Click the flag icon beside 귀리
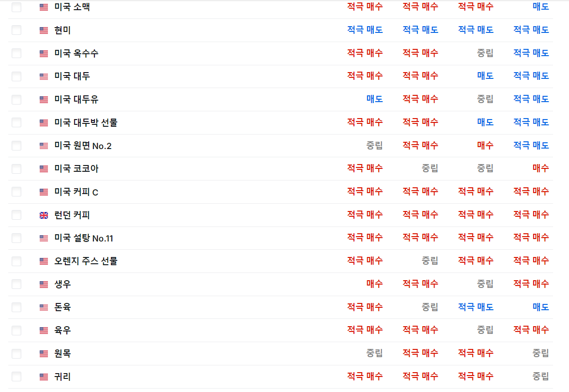Viewport: 569px width, 392px height. pos(44,377)
